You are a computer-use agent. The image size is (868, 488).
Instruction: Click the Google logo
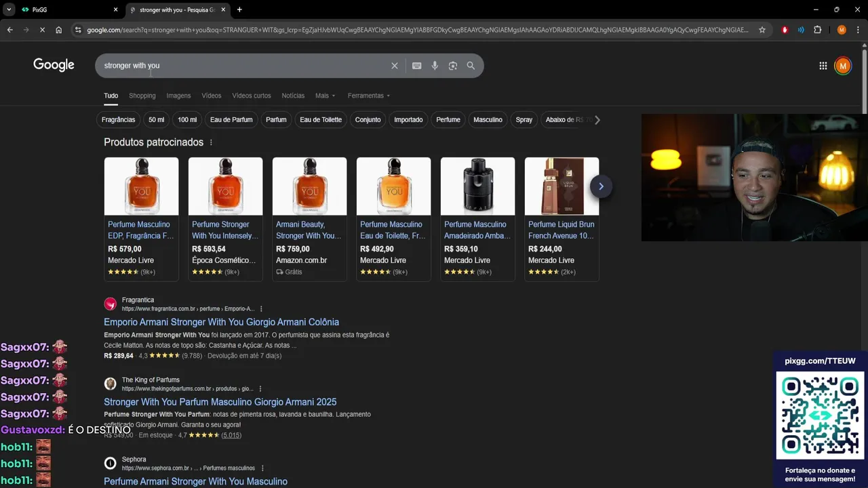(x=54, y=65)
